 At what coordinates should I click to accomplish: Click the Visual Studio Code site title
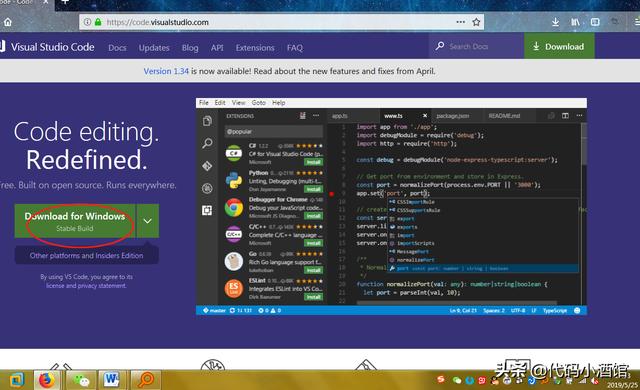point(52,47)
